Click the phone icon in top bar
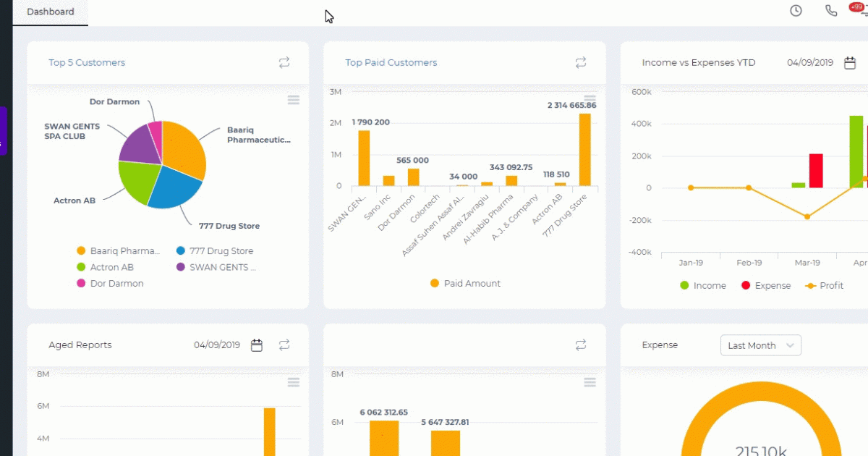The image size is (868, 456). point(831,11)
